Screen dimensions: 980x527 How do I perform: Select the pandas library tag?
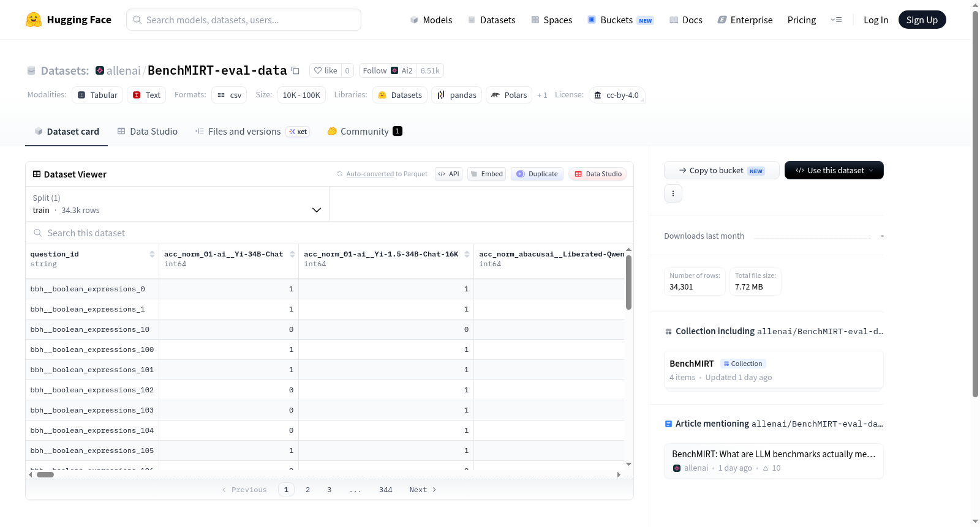click(457, 95)
